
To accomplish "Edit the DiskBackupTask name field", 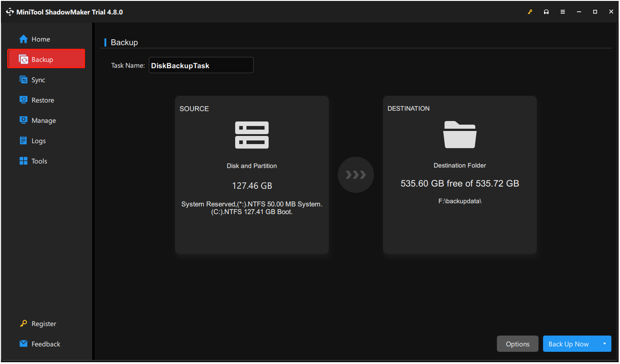I will click(x=201, y=65).
